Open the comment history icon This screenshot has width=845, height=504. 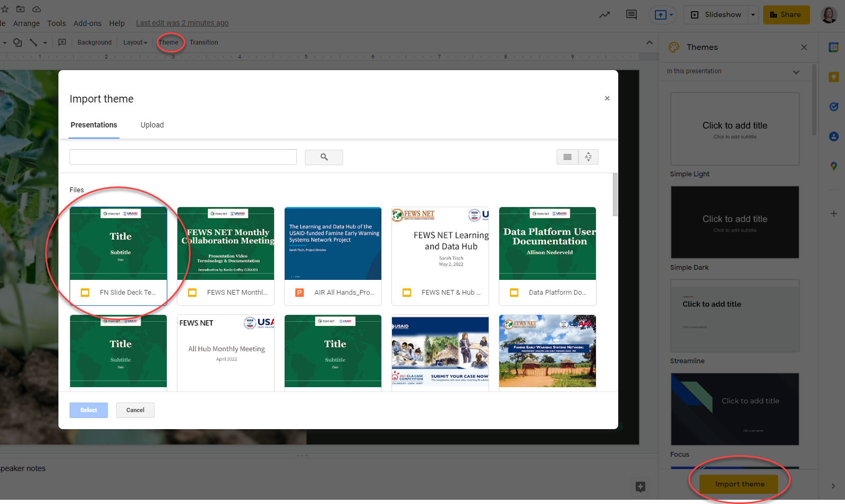(x=631, y=15)
